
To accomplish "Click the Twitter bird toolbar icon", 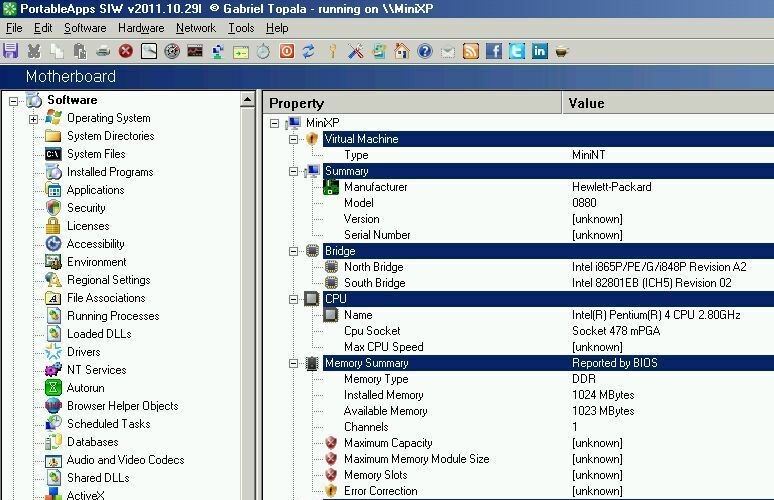I will click(x=516, y=51).
